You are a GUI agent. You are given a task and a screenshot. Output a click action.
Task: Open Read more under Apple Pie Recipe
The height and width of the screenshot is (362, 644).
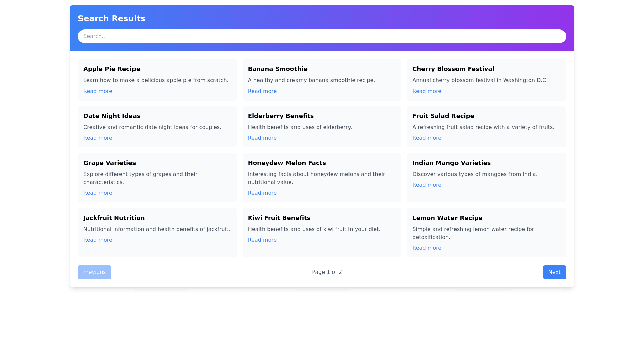click(98, 91)
